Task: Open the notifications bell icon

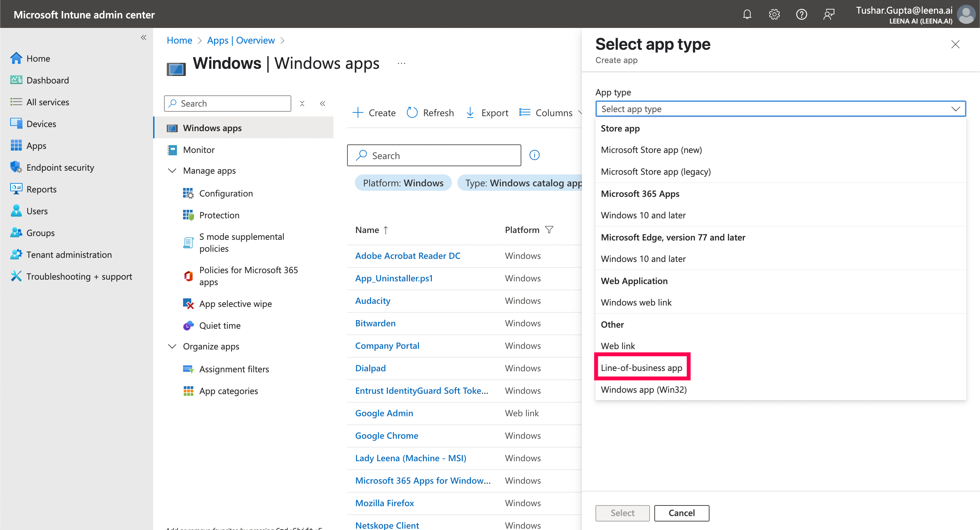Action: click(747, 14)
